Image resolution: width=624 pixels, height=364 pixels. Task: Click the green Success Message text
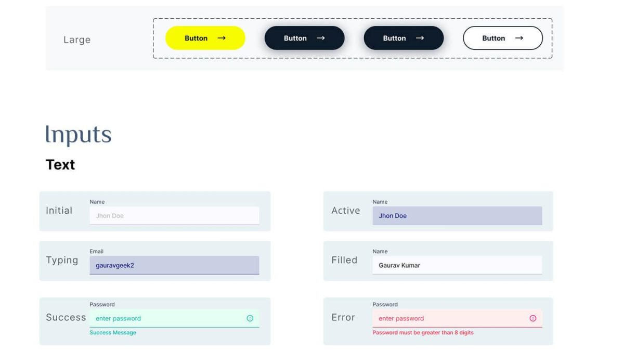click(x=113, y=333)
